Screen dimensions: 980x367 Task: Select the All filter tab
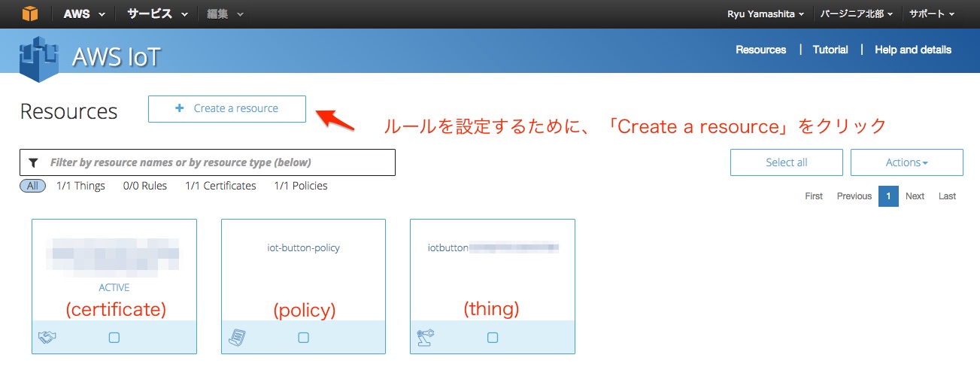click(x=32, y=186)
